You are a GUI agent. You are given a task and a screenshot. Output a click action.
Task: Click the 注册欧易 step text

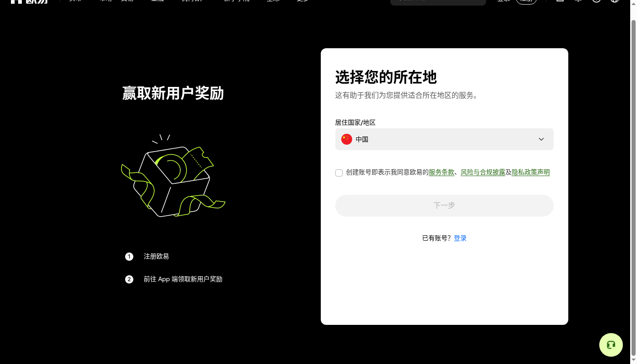point(156,257)
